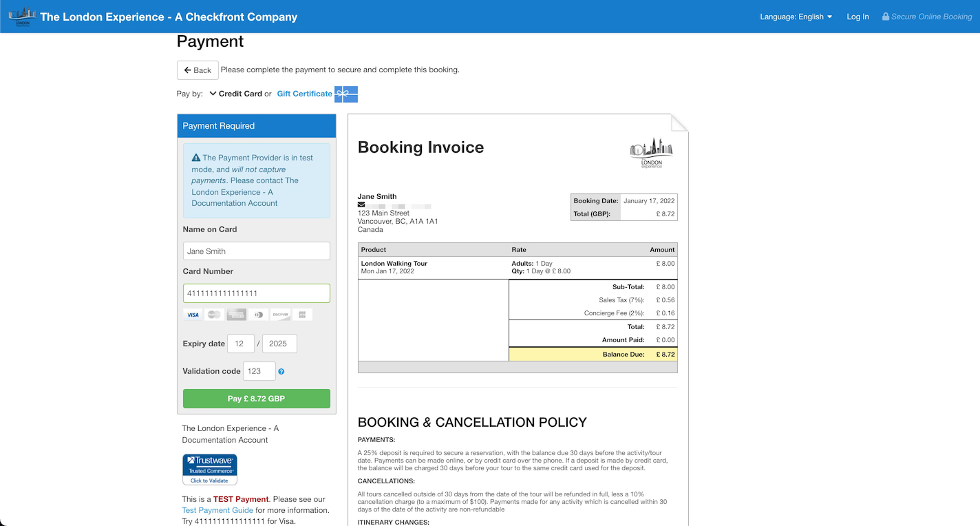This screenshot has height=526, width=980.
Task: Click the Booking Invoice heading
Action: [420, 147]
